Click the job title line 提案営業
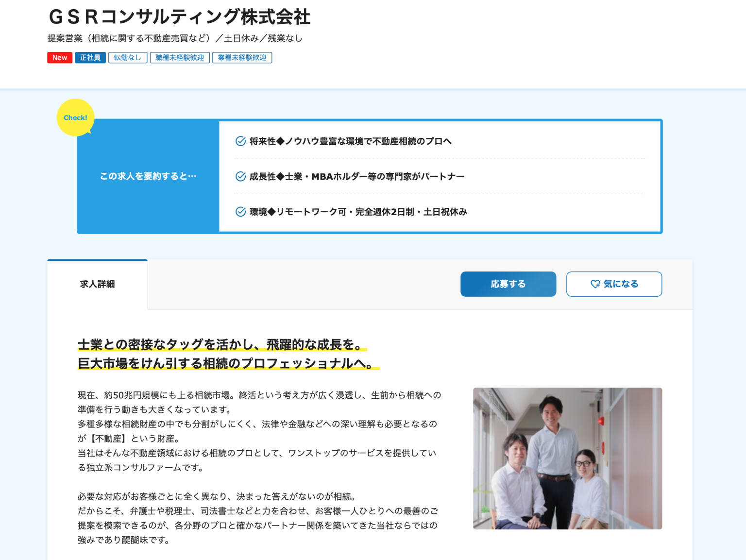The width and height of the screenshot is (746, 560). point(175,38)
